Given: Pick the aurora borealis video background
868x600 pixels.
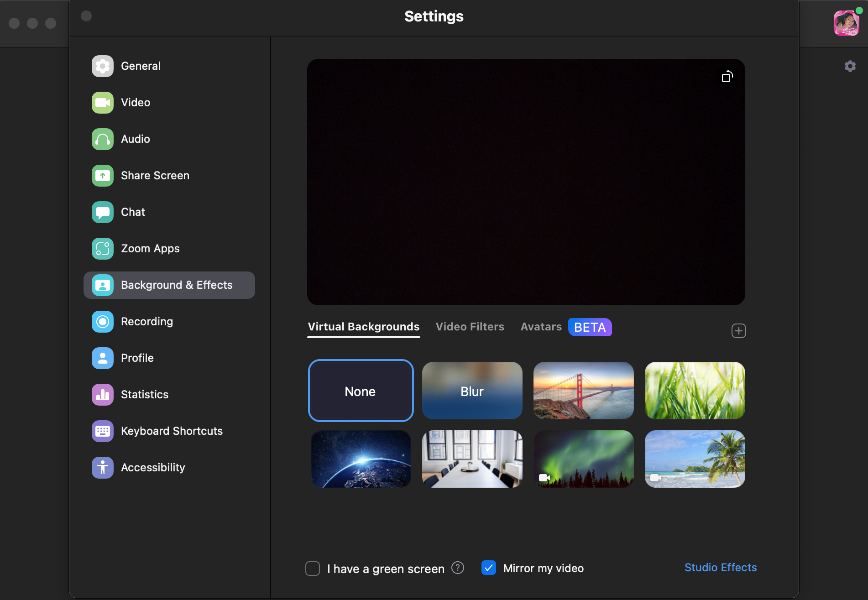Looking at the screenshot, I should click(x=583, y=459).
